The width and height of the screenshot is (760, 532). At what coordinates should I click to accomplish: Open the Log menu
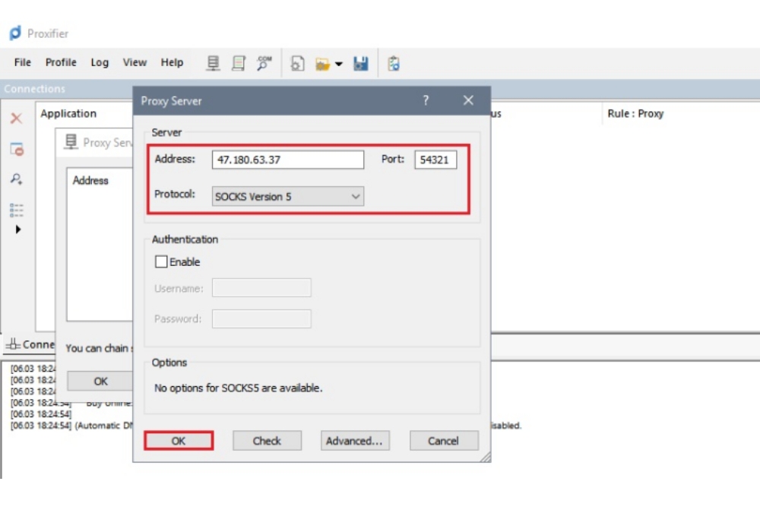(x=100, y=62)
